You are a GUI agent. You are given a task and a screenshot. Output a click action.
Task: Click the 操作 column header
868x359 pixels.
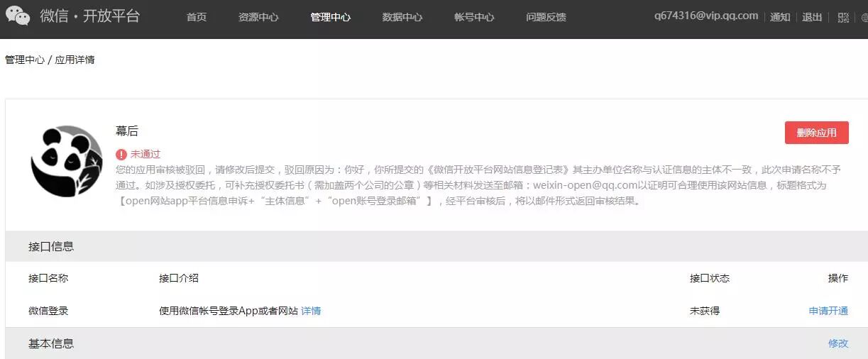click(838, 278)
